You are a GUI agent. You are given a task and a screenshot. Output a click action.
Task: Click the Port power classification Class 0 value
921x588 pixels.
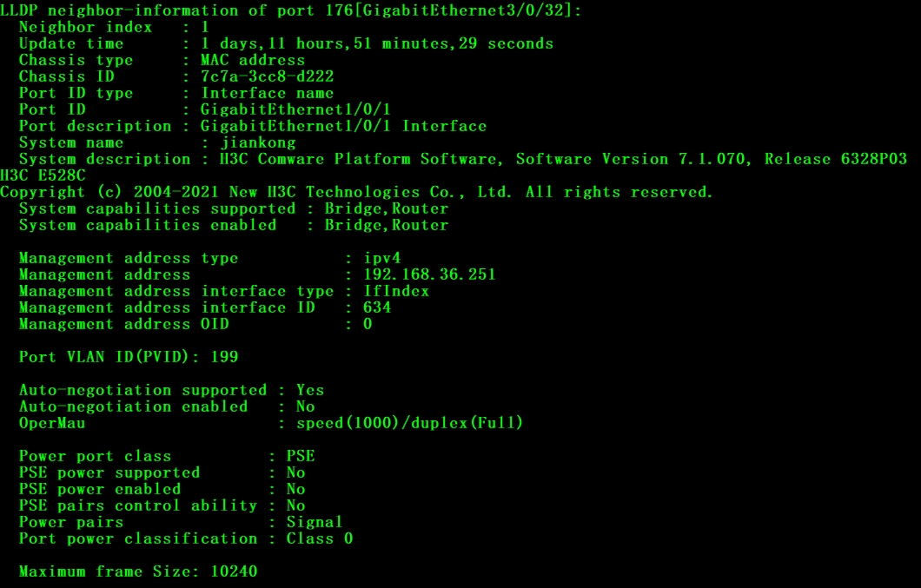click(320, 538)
